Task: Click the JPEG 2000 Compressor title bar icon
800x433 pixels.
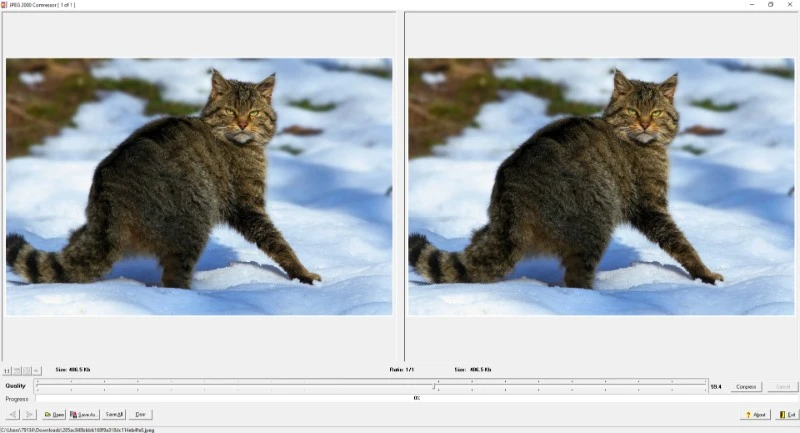Action: coord(5,5)
